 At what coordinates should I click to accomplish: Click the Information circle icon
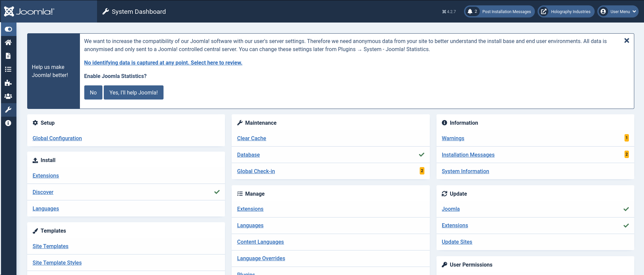point(445,123)
